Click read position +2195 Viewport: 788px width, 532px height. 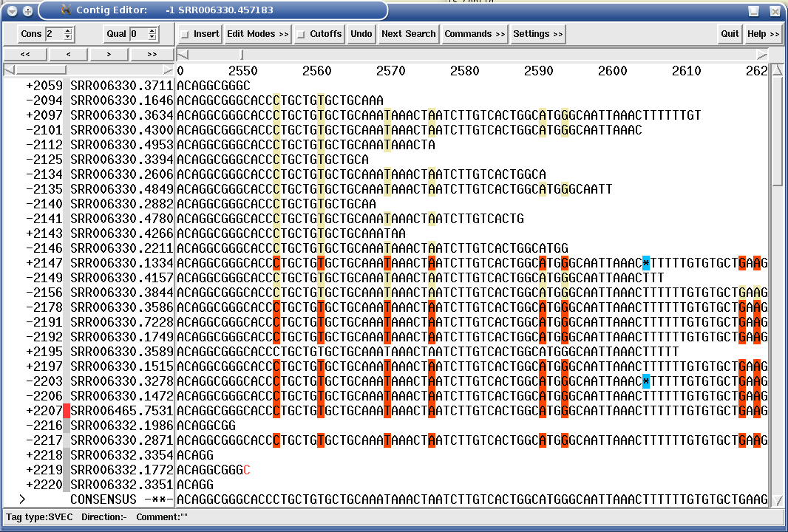click(x=45, y=352)
